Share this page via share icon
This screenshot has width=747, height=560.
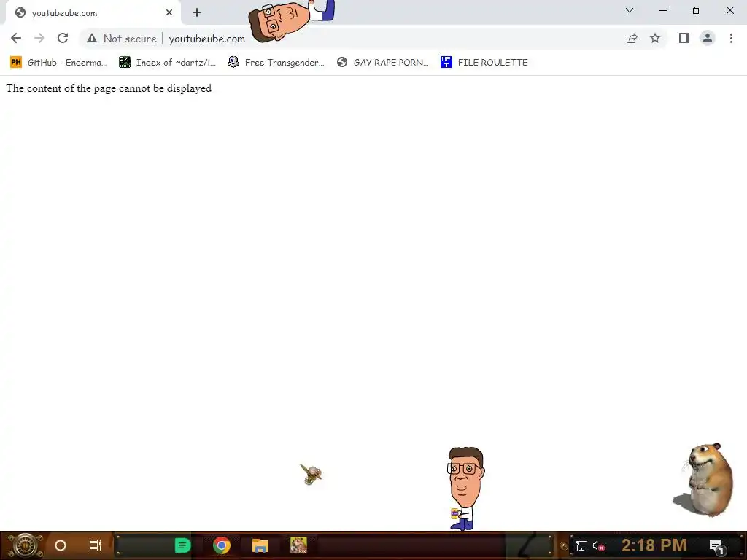tap(632, 38)
